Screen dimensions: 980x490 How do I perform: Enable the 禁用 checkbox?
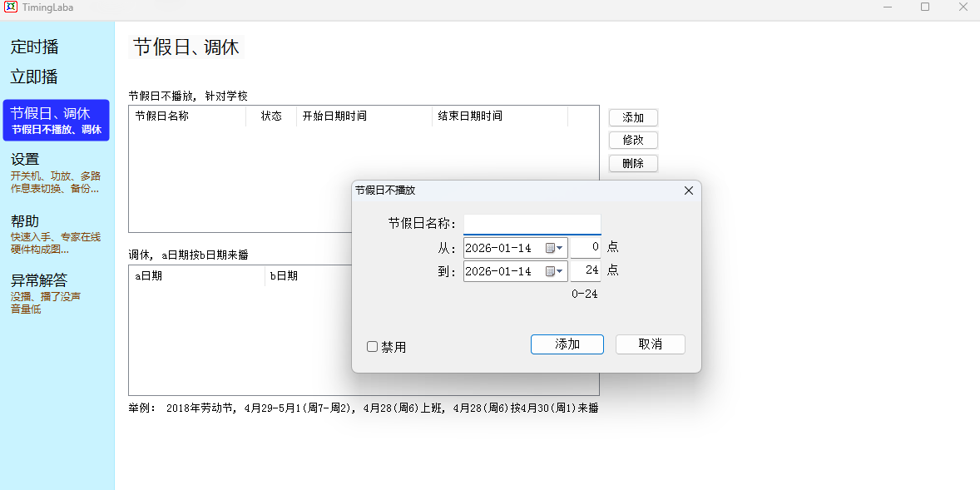373,346
